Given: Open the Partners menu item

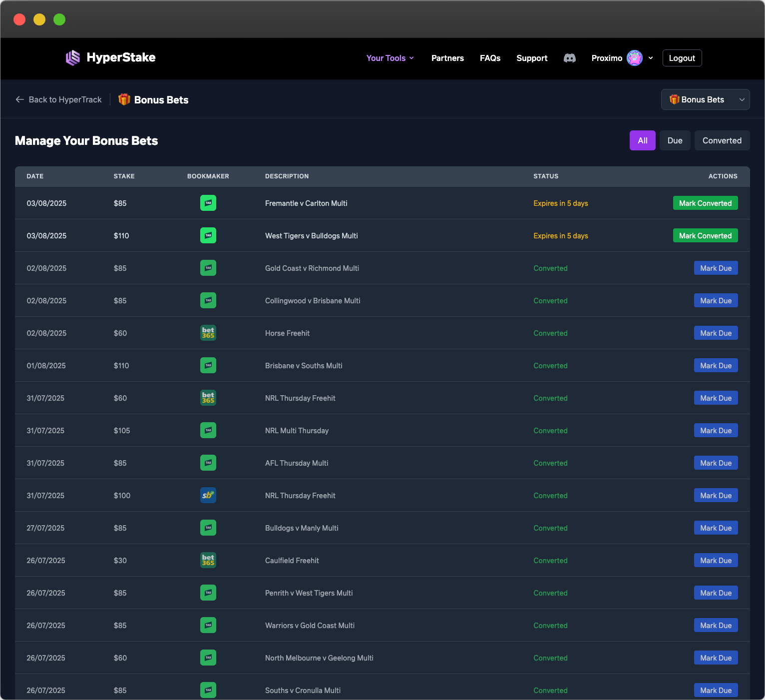Looking at the screenshot, I should point(447,58).
